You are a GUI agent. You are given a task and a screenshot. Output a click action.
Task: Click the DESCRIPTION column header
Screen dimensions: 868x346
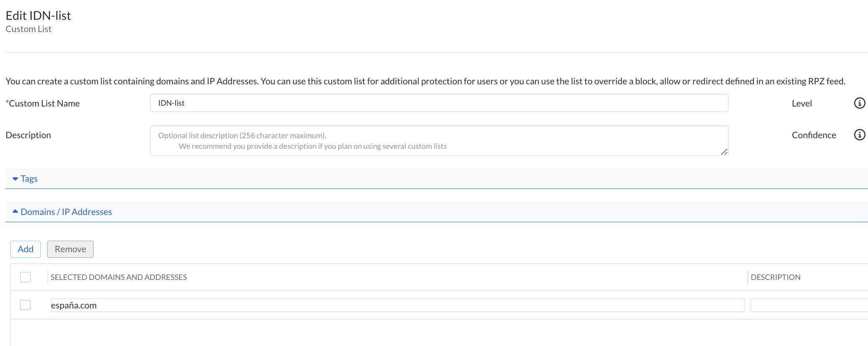point(775,277)
